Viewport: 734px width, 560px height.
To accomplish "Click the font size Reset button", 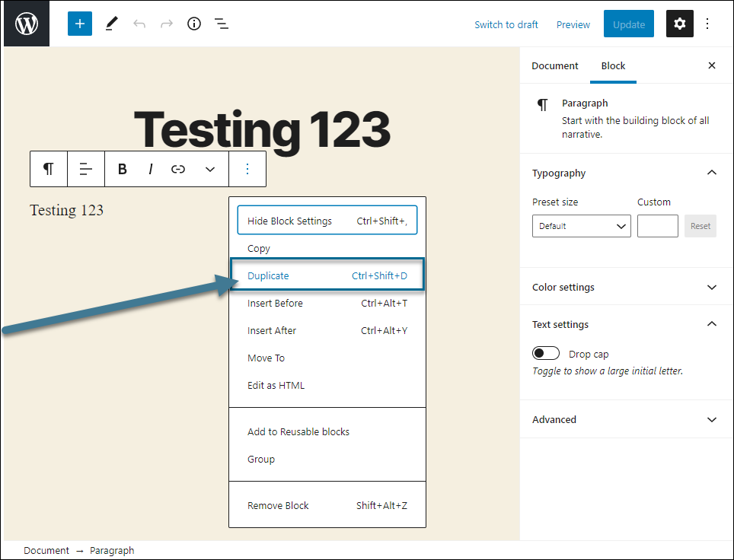I will (x=700, y=226).
